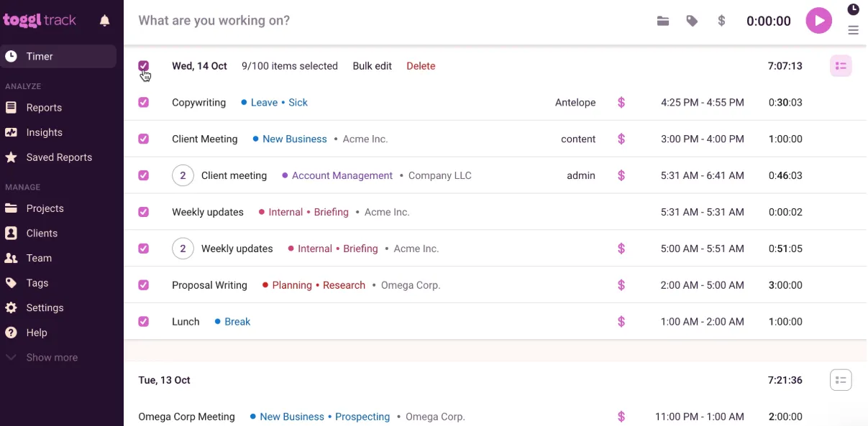Toggle billable for grouped Weekly updates entry
The width and height of the screenshot is (868, 426).
(x=621, y=249)
